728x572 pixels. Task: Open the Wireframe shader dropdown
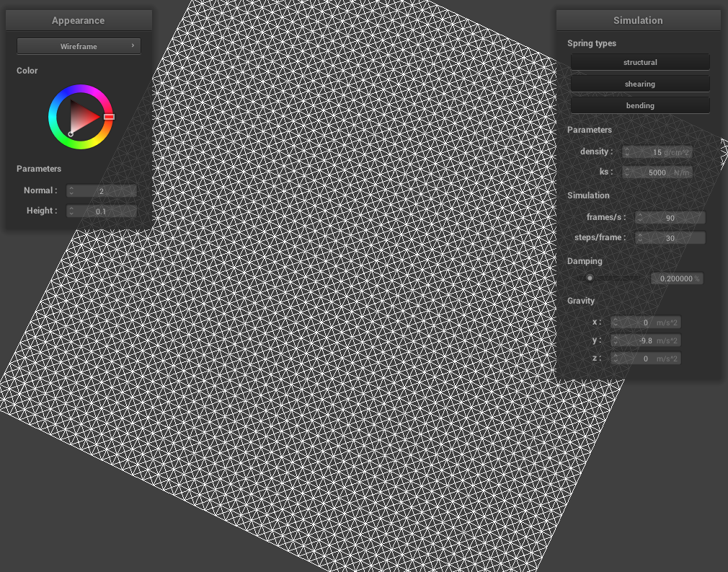(79, 47)
